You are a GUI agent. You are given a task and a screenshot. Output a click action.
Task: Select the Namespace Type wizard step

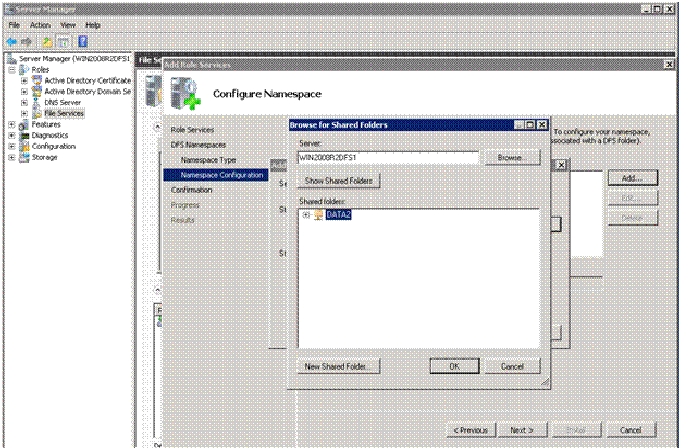click(x=208, y=160)
